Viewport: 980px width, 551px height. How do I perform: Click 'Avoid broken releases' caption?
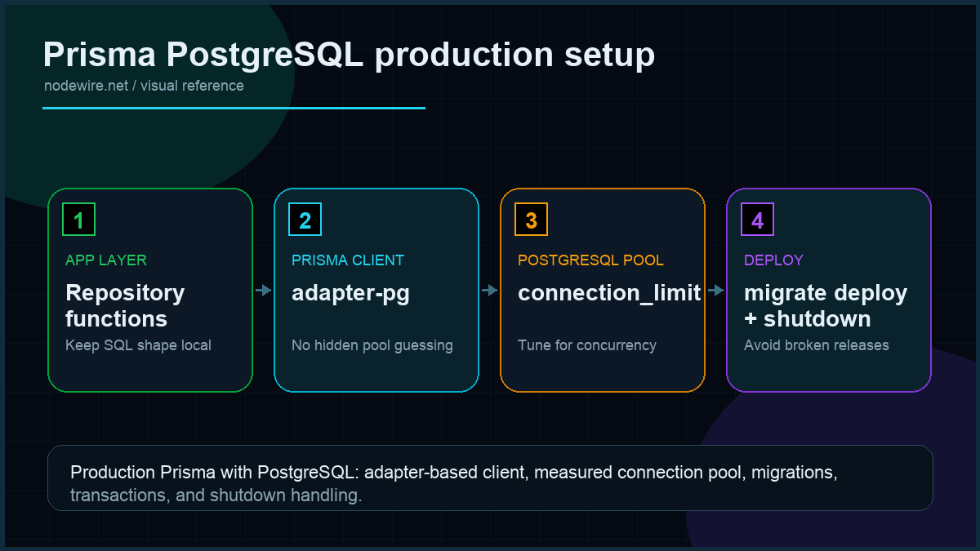point(817,345)
